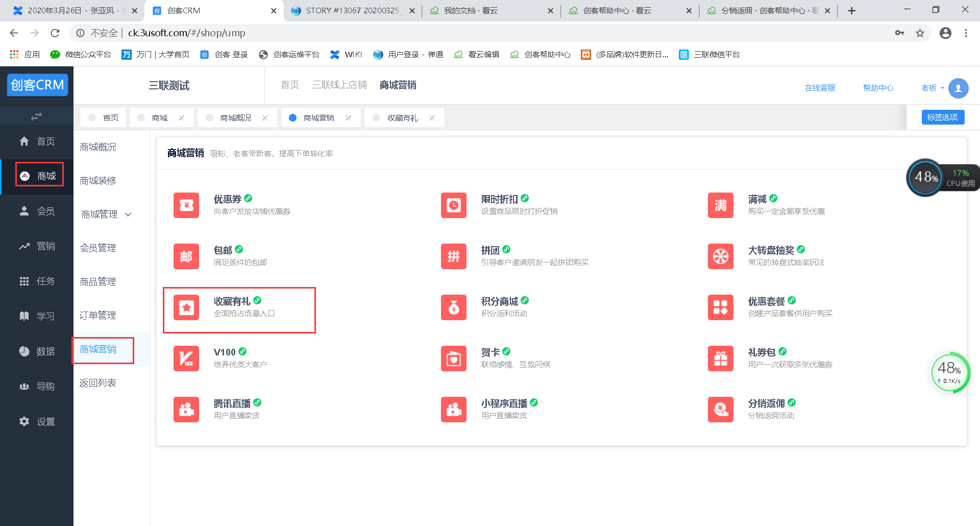Image resolution: width=980 pixels, height=526 pixels.
Task: Go to 首页 in the dark sidebar
Action: click(37, 141)
